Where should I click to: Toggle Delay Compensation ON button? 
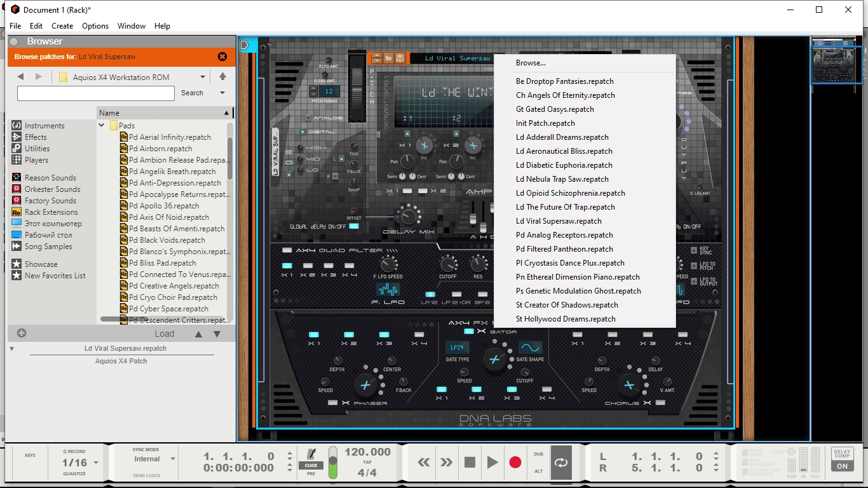[842, 466]
